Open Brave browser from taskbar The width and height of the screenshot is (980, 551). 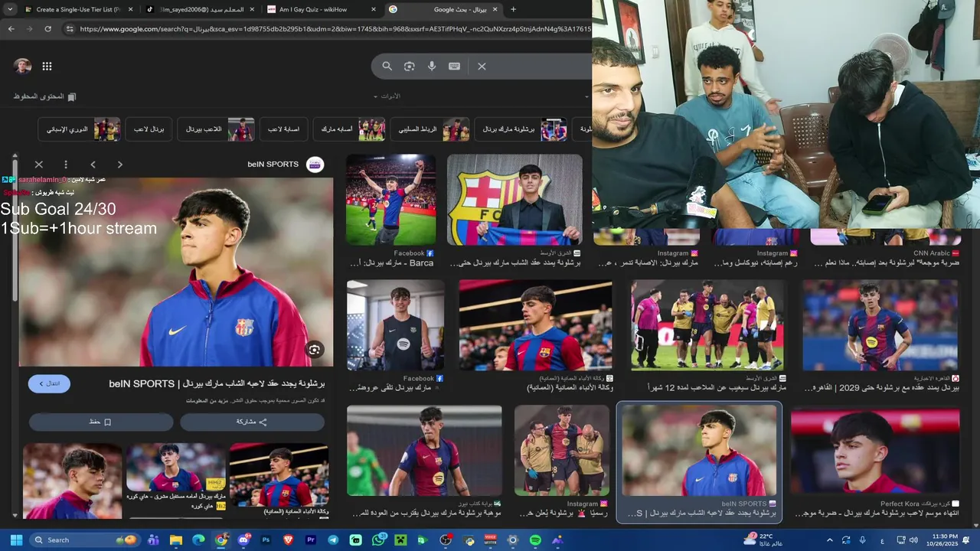pyautogui.click(x=289, y=540)
